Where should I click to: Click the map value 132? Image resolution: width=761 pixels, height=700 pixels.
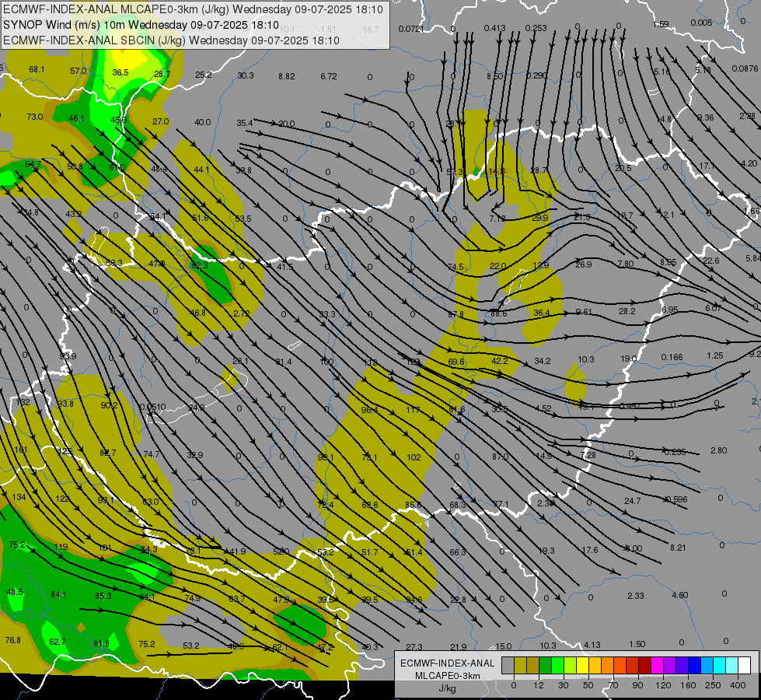23,402
